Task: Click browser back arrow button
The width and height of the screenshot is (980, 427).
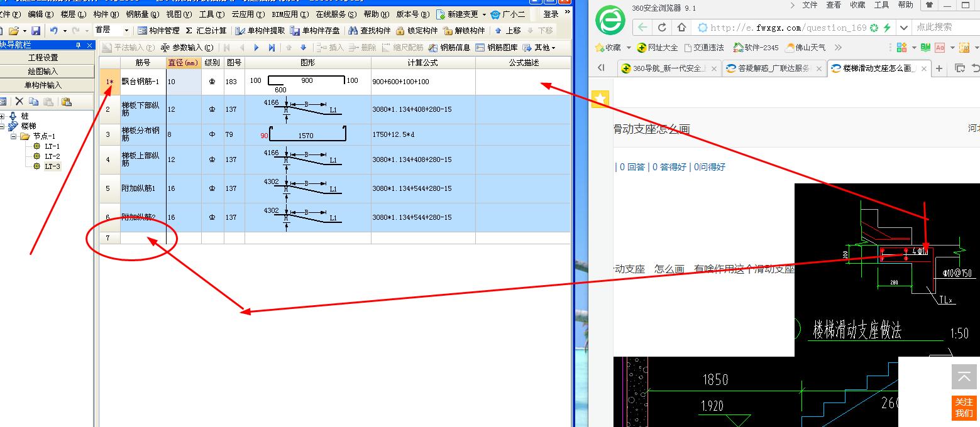Action: 642,27
